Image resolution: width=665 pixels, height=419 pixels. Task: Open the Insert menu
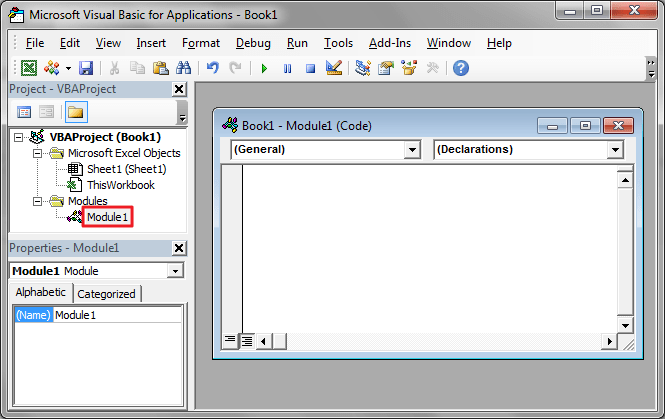151,43
